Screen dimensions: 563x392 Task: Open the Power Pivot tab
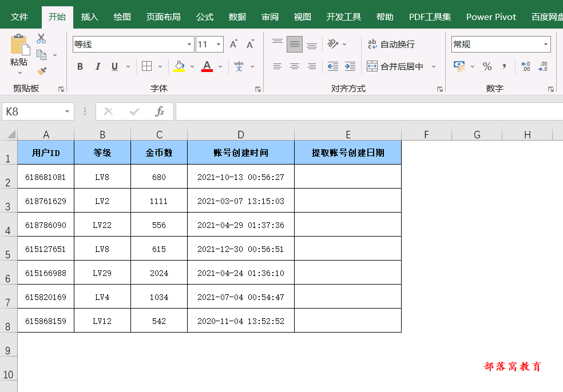[491, 17]
